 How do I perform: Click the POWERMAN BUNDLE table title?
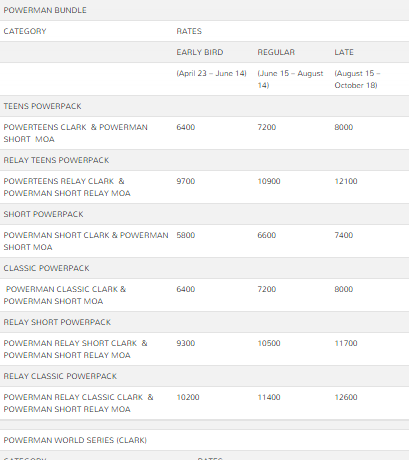45,10
